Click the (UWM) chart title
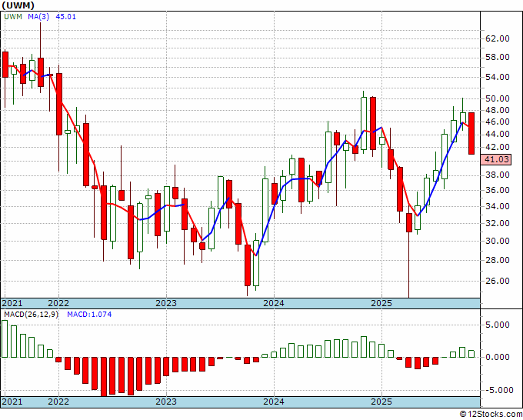This screenshot has width=523, height=420. pos(18,5)
